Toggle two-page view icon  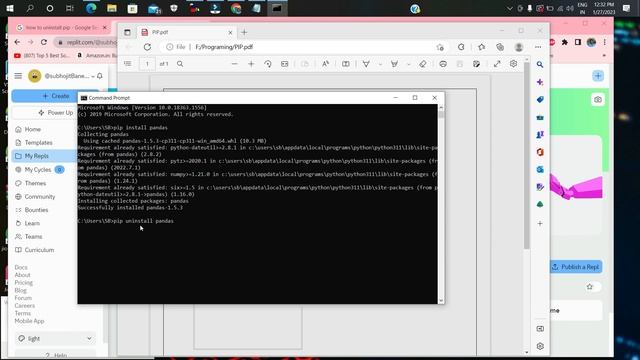click(346, 64)
